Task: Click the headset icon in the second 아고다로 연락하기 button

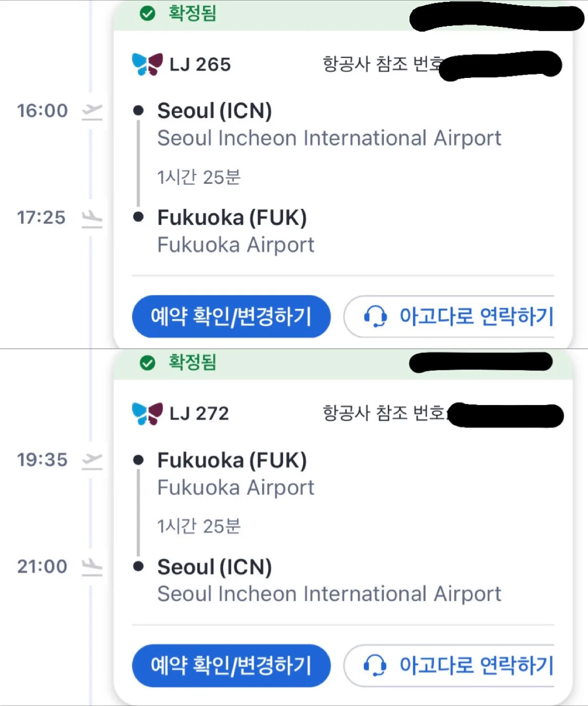Action: (375, 665)
